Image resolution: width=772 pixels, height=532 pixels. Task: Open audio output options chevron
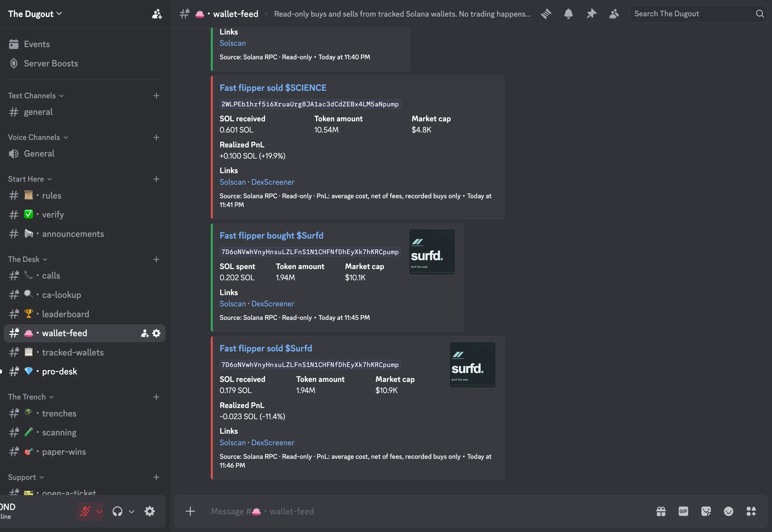[131, 512]
